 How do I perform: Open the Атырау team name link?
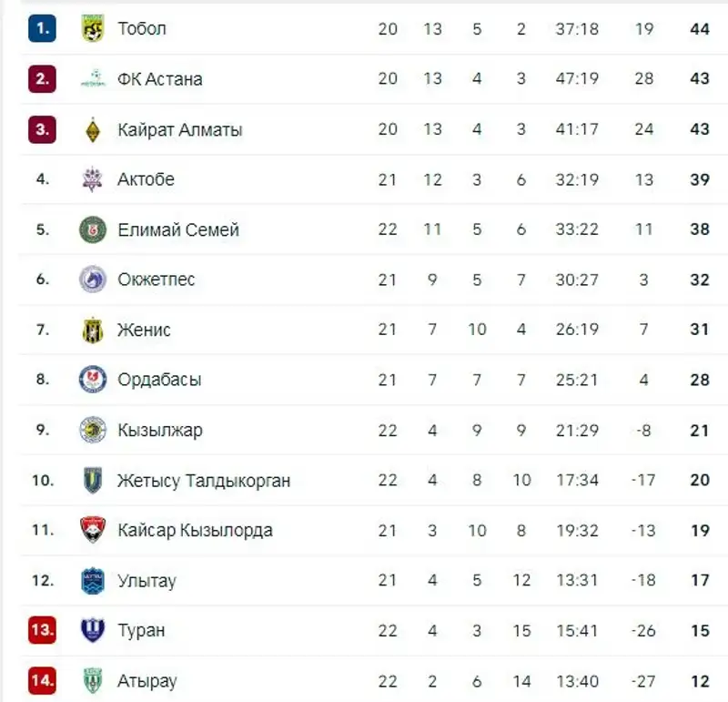click(x=147, y=682)
